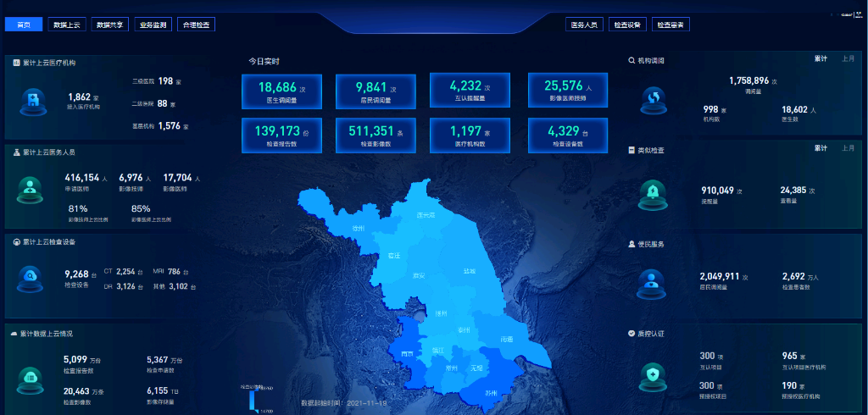The height and width of the screenshot is (415, 868).
Task: Click the 检查设备 button in top bar
Action: click(627, 25)
